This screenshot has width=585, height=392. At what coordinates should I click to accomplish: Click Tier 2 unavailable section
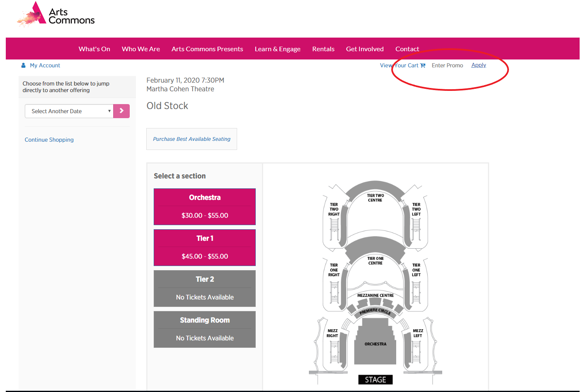205,288
